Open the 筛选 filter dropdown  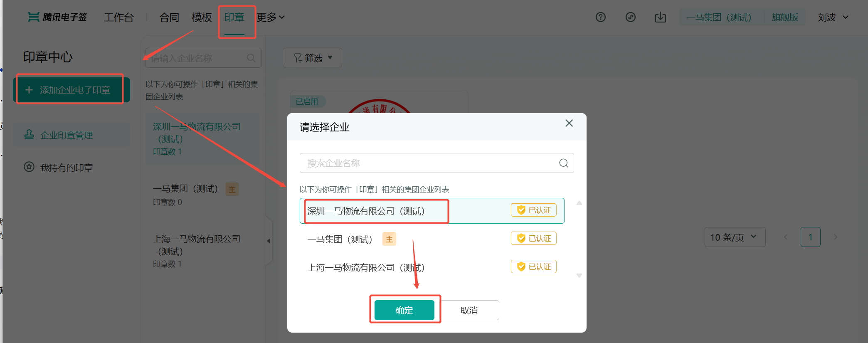pos(312,58)
